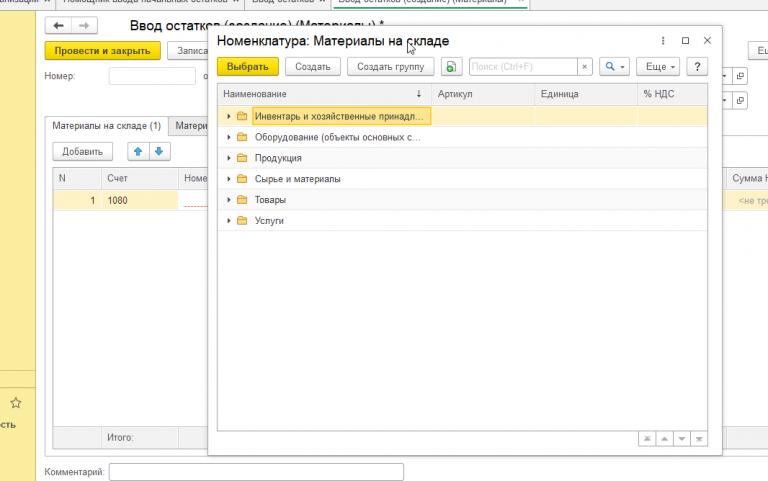The image size is (768, 481).
Task: Click folder icon of Сырье и материалы
Action: click(x=242, y=179)
